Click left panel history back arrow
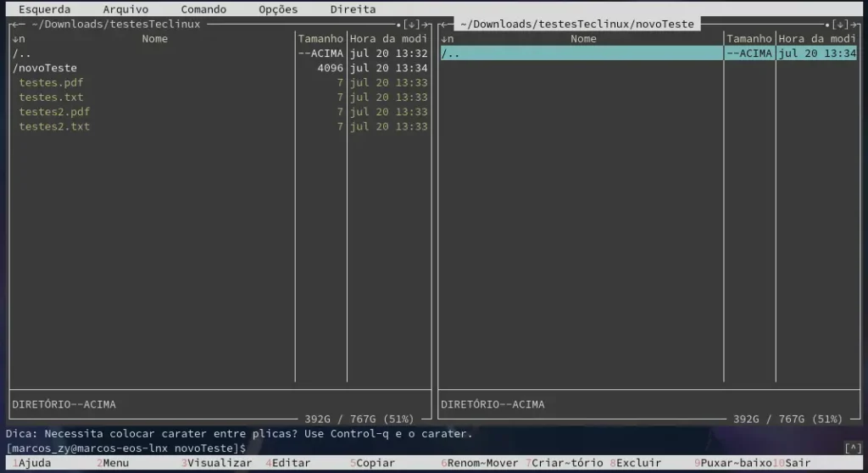Screen dimensions: 868x473 tap(15, 25)
